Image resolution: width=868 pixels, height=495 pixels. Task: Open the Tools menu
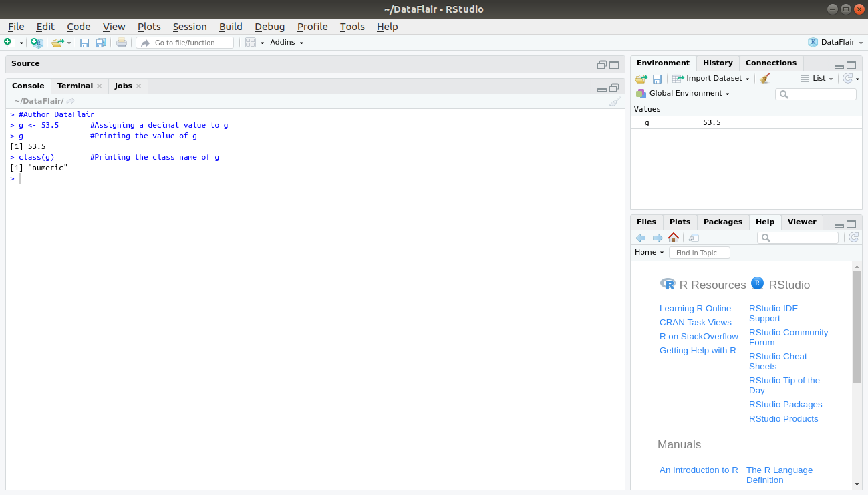tap(352, 27)
